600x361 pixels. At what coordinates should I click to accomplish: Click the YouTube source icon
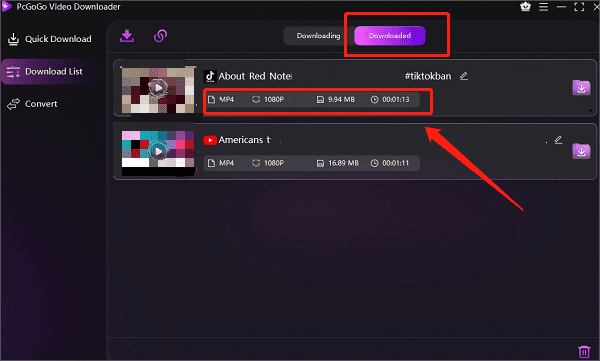pos(210,140)
